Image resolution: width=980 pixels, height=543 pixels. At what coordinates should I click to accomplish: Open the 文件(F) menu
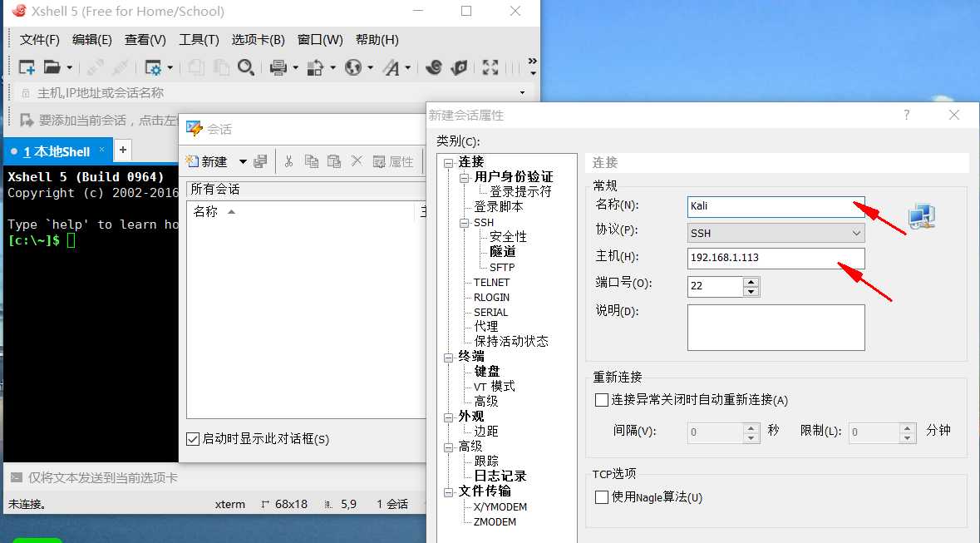point(39,40)
